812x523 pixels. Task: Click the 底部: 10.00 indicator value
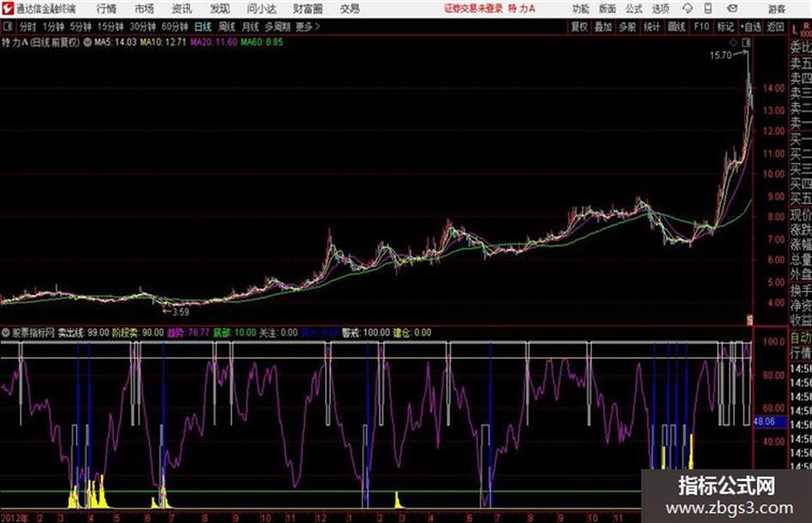point(235,333)
